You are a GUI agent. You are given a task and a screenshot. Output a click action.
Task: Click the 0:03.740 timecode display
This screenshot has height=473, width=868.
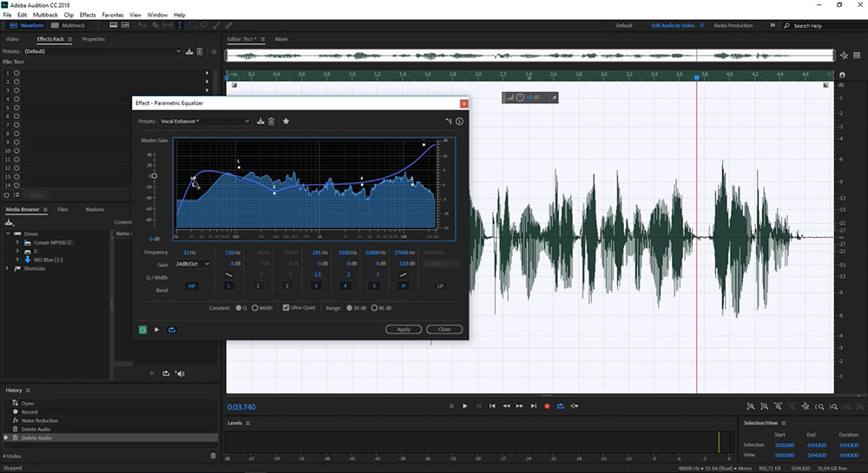241,407
